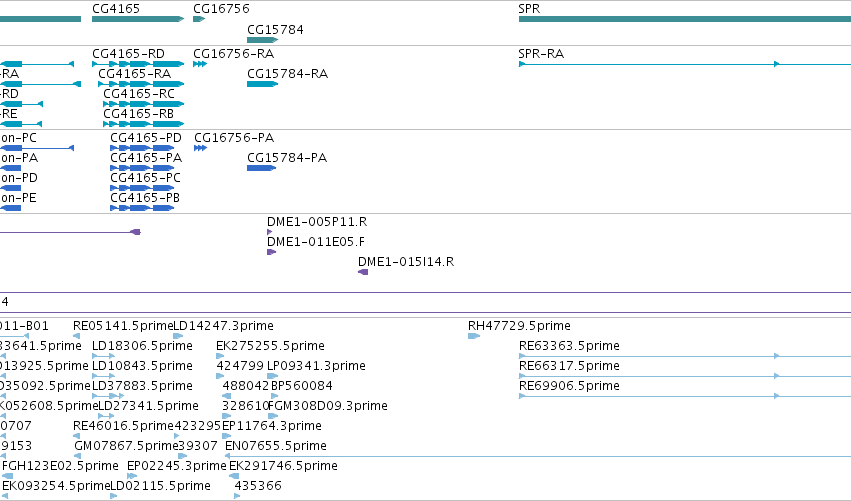The image size is (851, 501).
Task: Select the LD14247.3prime EST marker
Action: [x=178, y=336]
